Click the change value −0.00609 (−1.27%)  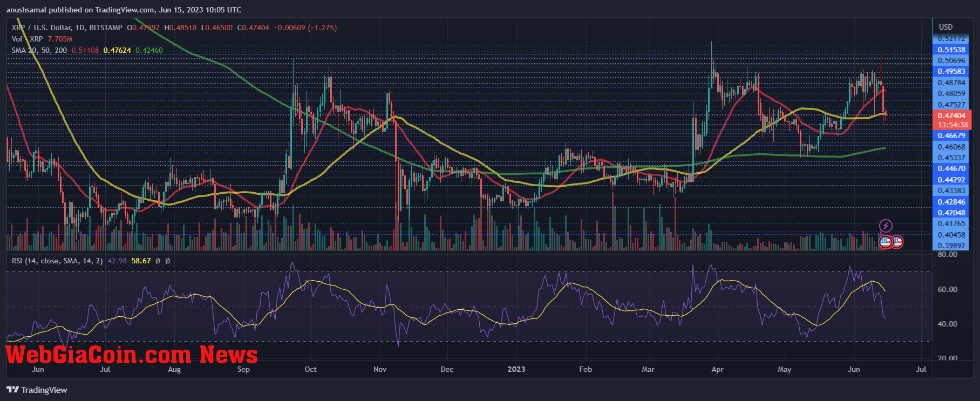click(305, 28)
